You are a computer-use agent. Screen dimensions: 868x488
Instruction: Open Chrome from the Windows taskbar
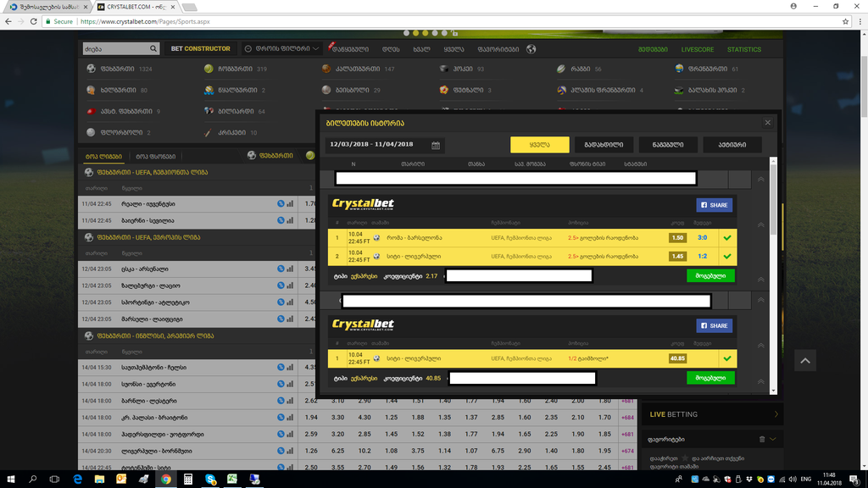click(x=166, y=480)
